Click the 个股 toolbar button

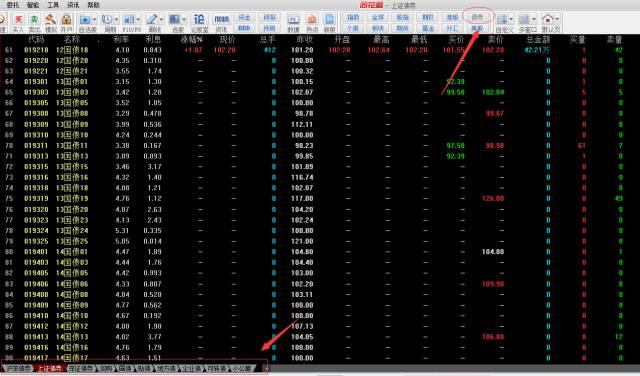pos(353,28)
